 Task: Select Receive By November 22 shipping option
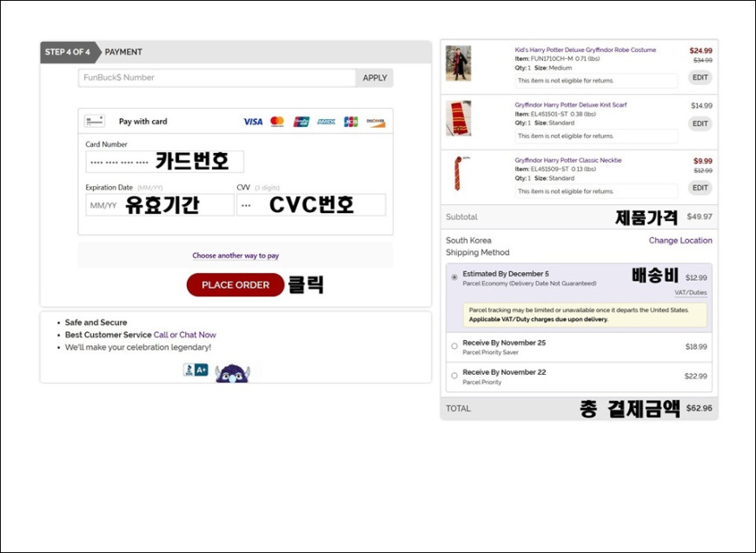(x=454, y=376)
